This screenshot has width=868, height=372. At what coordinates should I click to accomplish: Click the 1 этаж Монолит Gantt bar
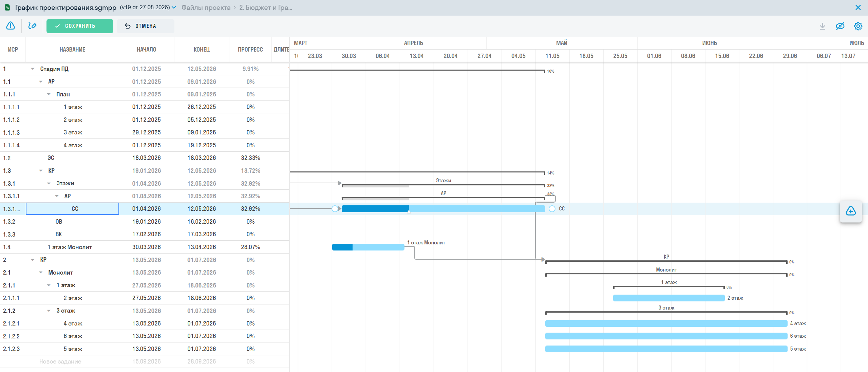tap(368, 247)
